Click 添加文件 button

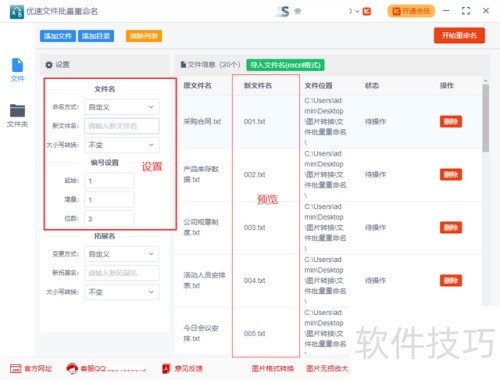[58, 36]
